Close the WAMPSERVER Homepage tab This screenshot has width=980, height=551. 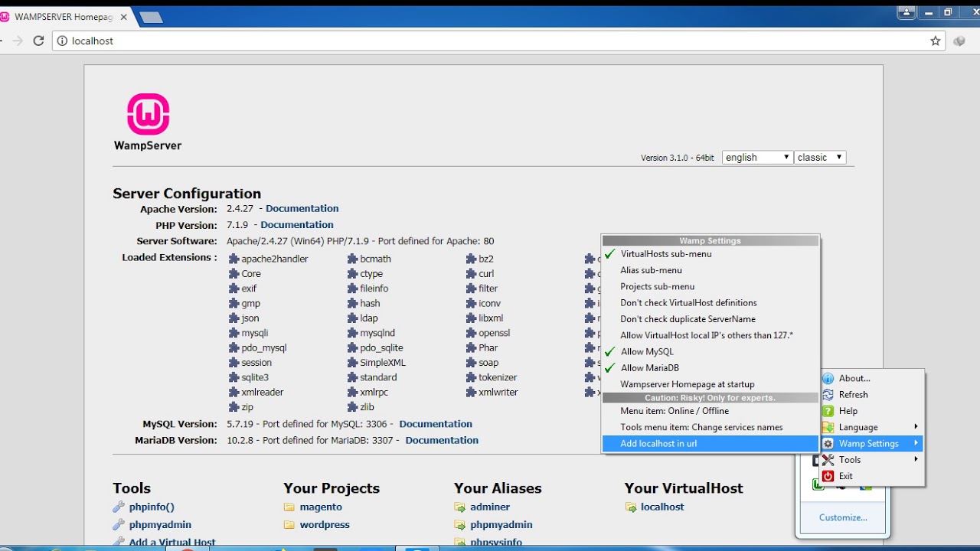[x=123, y=17]
